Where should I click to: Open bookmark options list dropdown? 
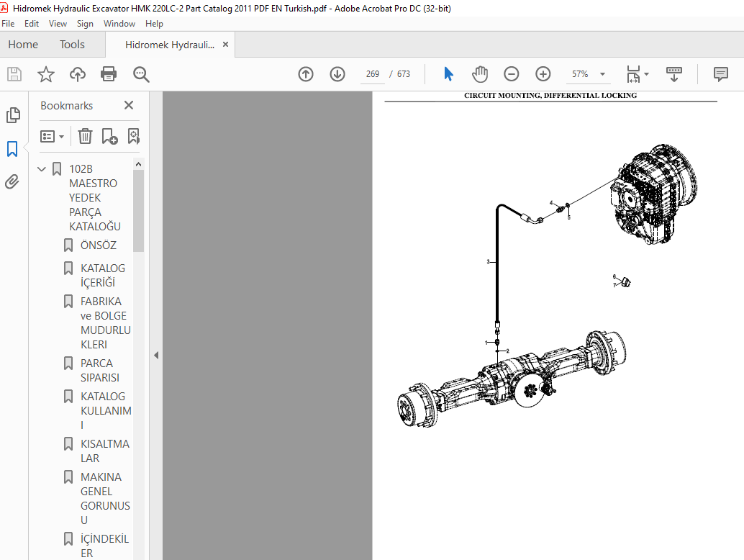tap(52, 137)
